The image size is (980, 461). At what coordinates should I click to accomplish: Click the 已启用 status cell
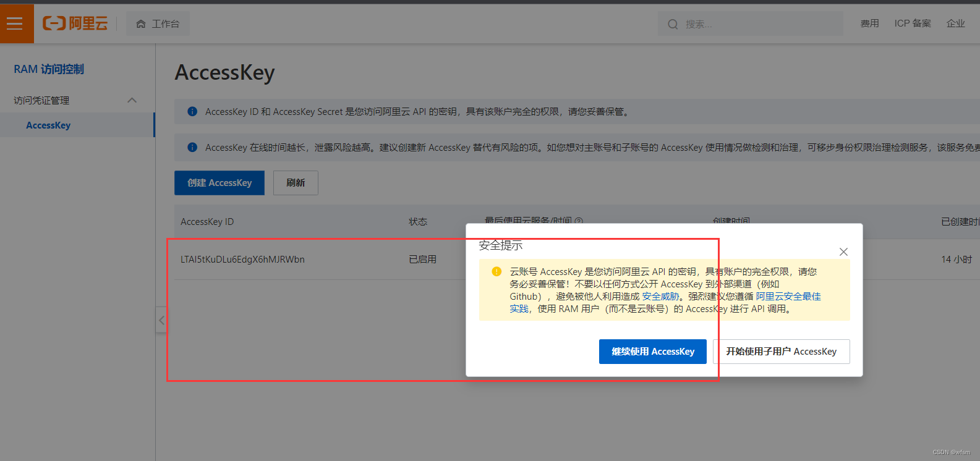pyautogui.click(x=422, y=260)
